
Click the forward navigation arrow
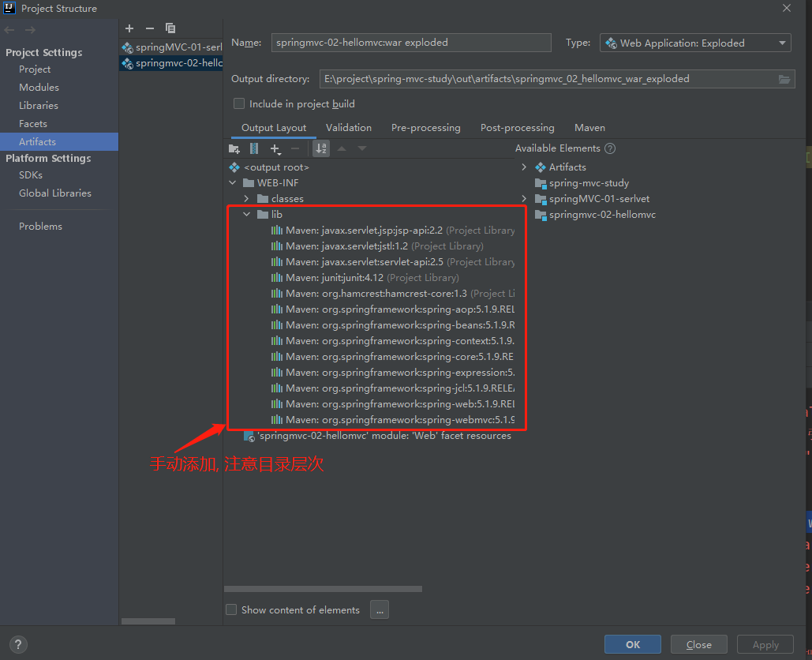tap(31, 30)
